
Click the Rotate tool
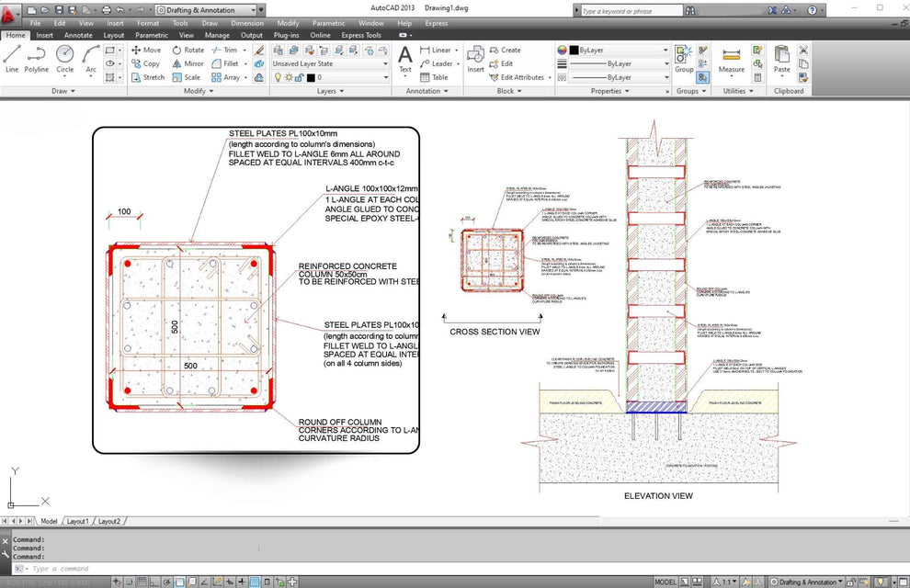[188, 50]
